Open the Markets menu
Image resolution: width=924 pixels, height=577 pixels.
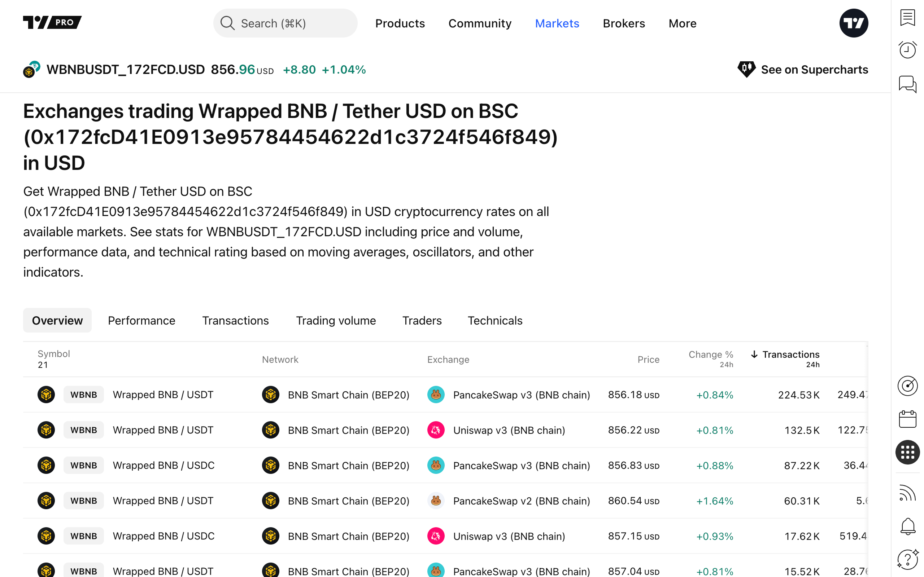tap(557, 23)
